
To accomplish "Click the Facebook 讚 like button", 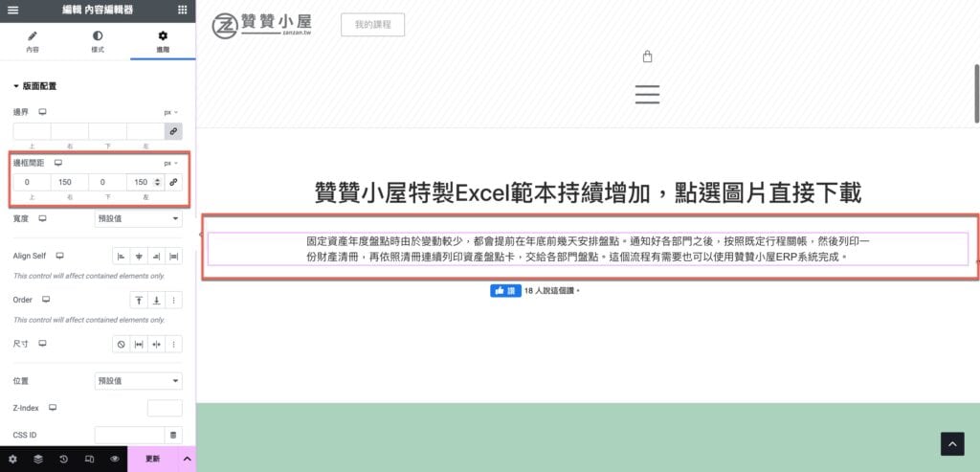I will (x=505, y=291).
